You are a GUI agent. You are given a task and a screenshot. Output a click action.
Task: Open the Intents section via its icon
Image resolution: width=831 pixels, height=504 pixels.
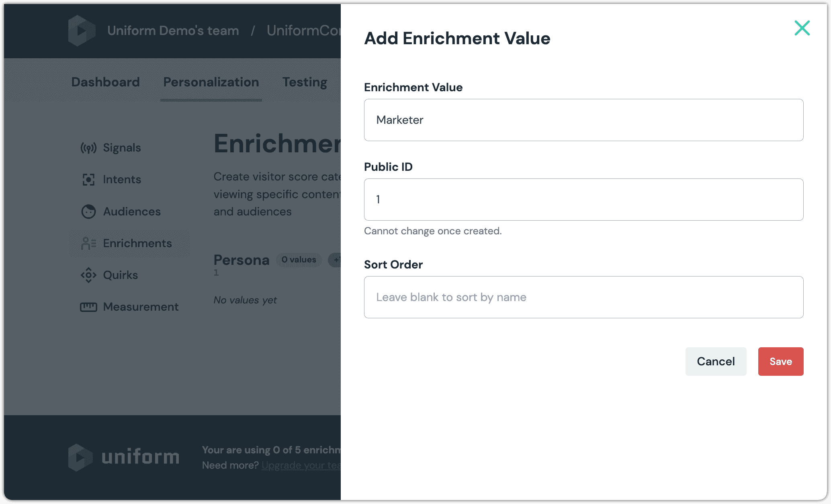(x=89, y=179)
